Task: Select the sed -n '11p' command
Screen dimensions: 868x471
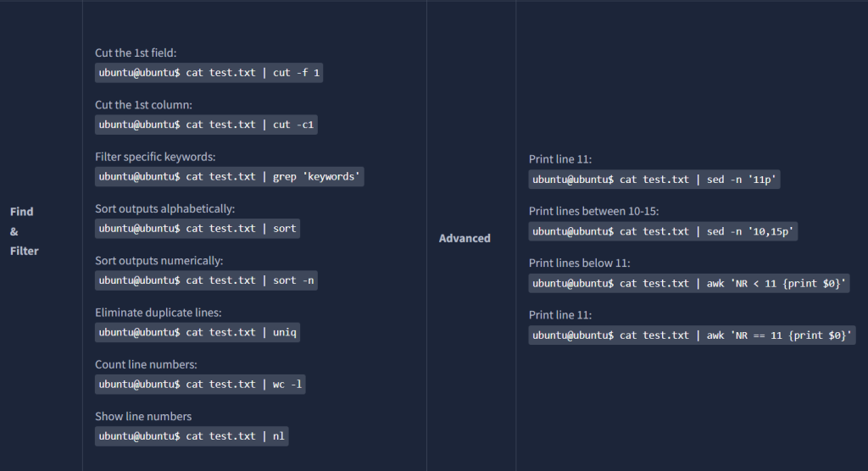Action: 655,180
